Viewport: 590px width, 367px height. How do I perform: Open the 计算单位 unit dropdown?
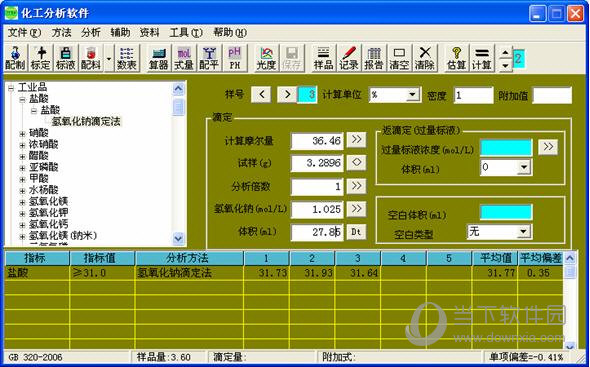[x=413, y=94]
